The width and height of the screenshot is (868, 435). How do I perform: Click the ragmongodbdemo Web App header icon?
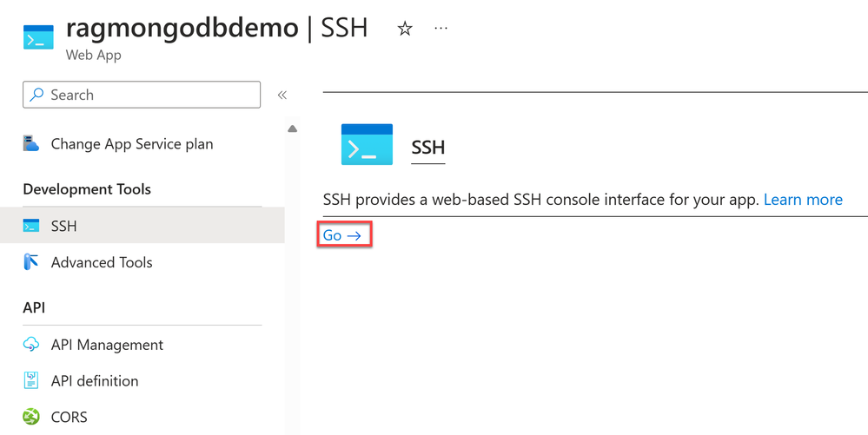[x=38, y=37]
